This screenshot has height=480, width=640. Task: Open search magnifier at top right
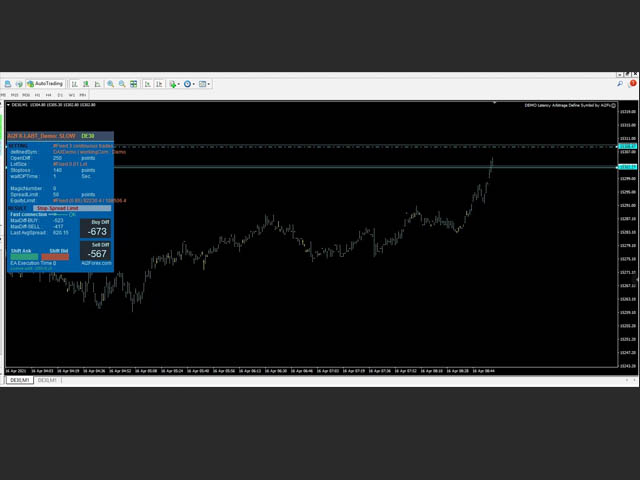click(x=620, y=84)
